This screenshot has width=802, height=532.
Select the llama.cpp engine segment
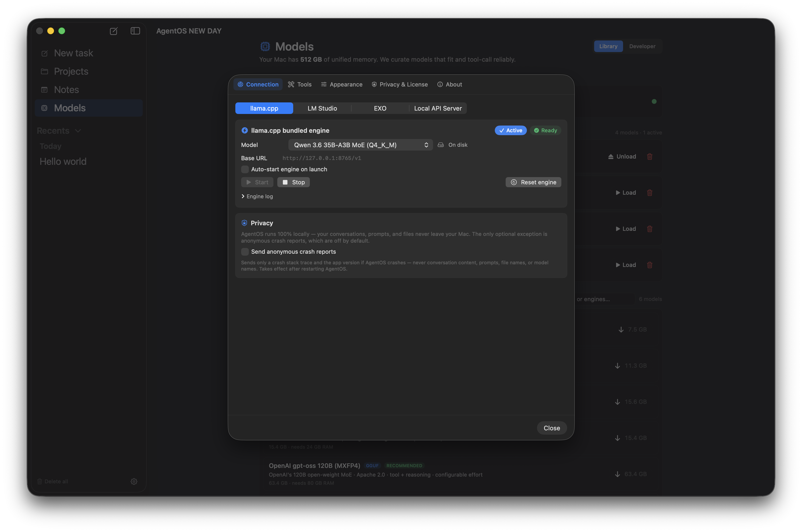pyautogui.click(x=264, y=108)
